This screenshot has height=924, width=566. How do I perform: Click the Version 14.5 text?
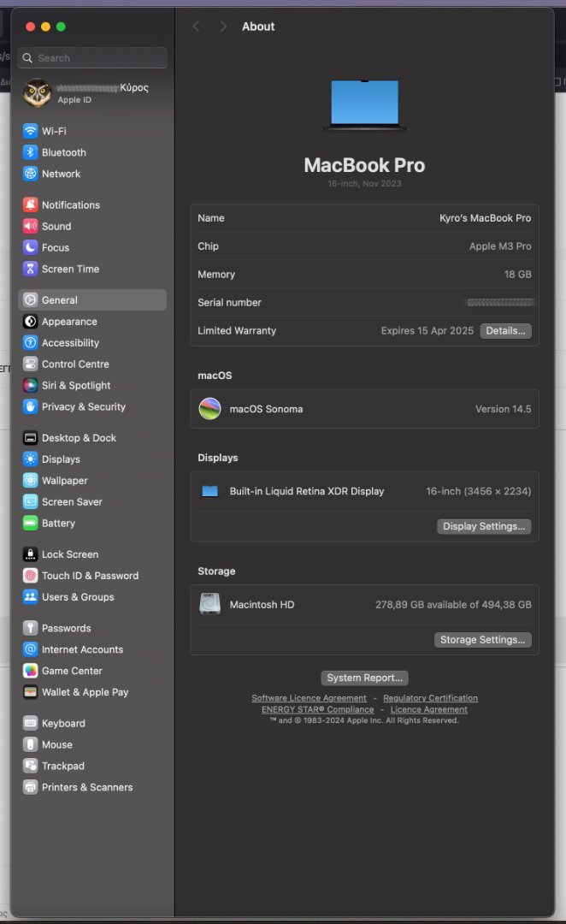click(x=503, y=409)
